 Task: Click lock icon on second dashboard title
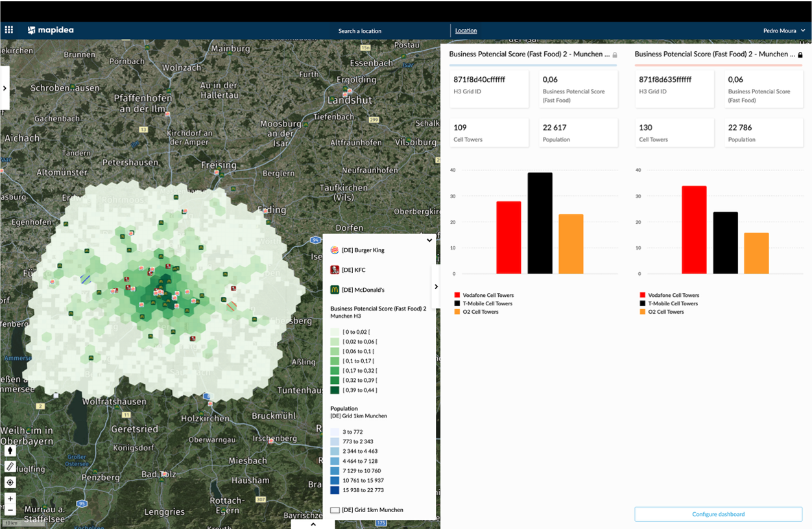[x=800, y=55]
